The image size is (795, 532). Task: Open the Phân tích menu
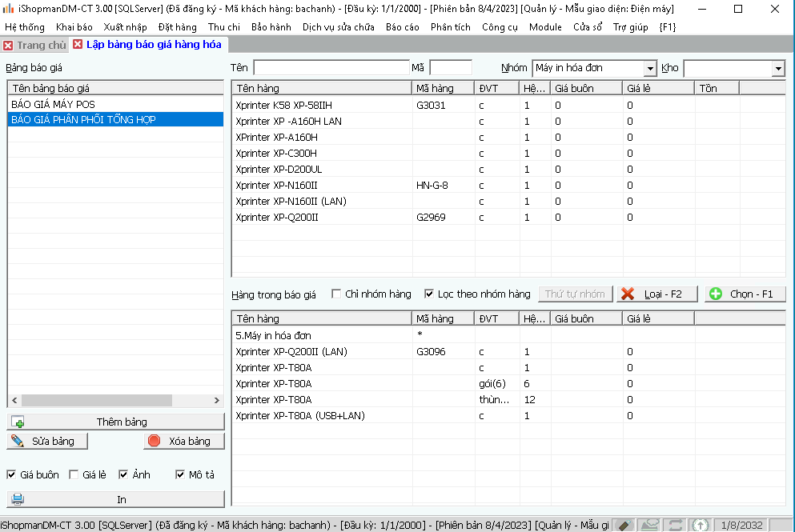[451, 27]
